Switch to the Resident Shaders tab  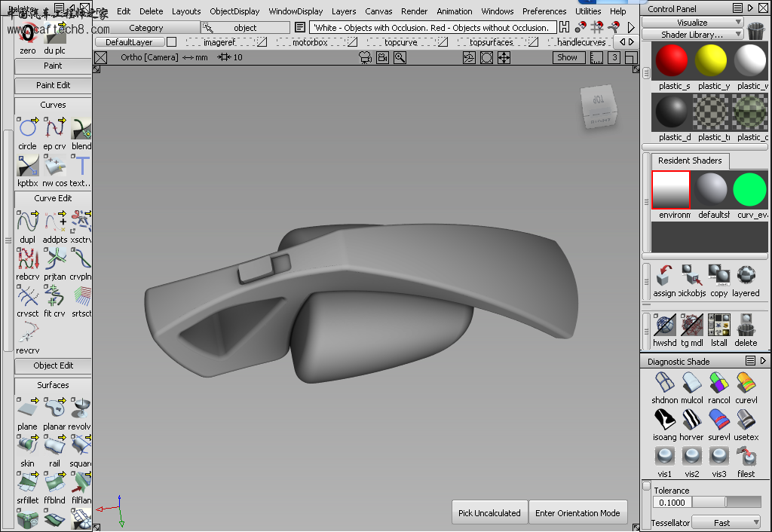tap(690, 161)
